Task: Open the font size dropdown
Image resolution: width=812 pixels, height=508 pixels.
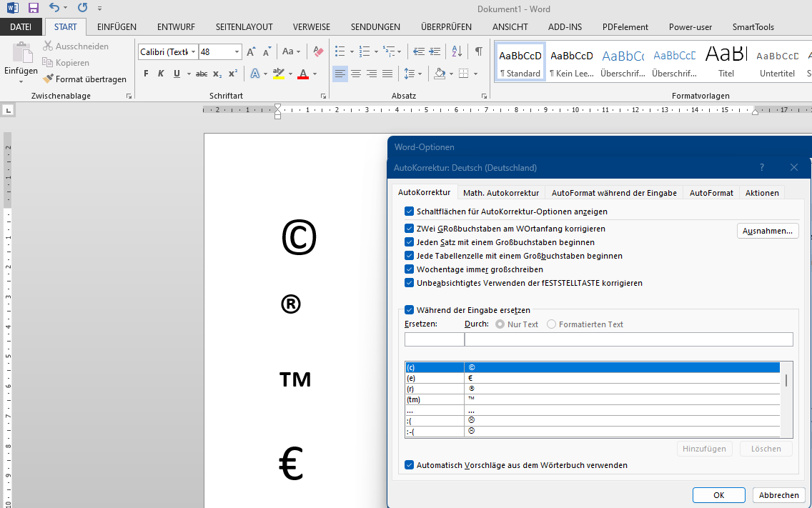Action: [237, 51]
